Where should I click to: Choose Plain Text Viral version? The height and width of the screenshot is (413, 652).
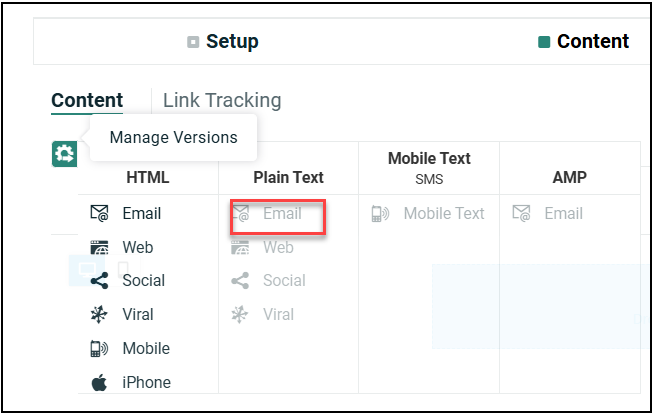pyautogui.click(x=278, y=315)
